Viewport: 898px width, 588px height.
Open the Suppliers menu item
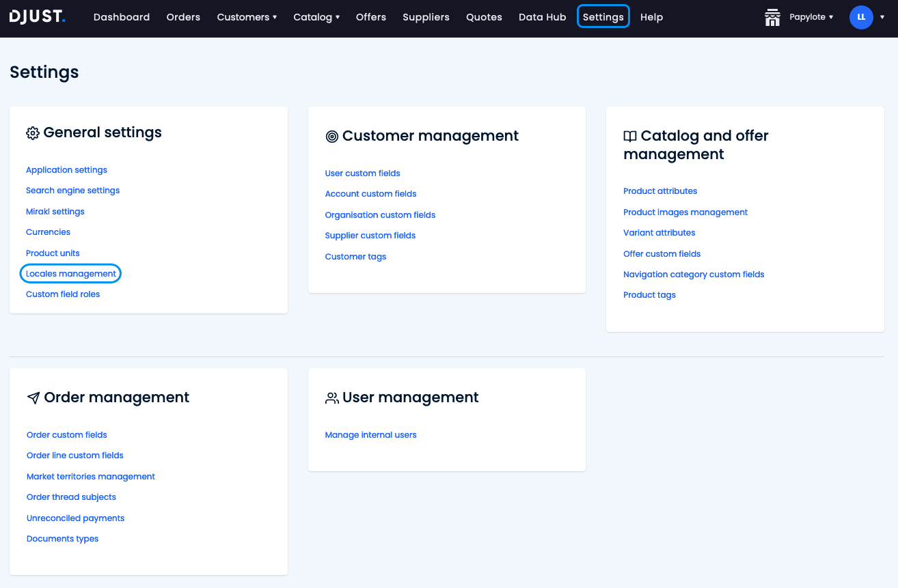[426, 17]
